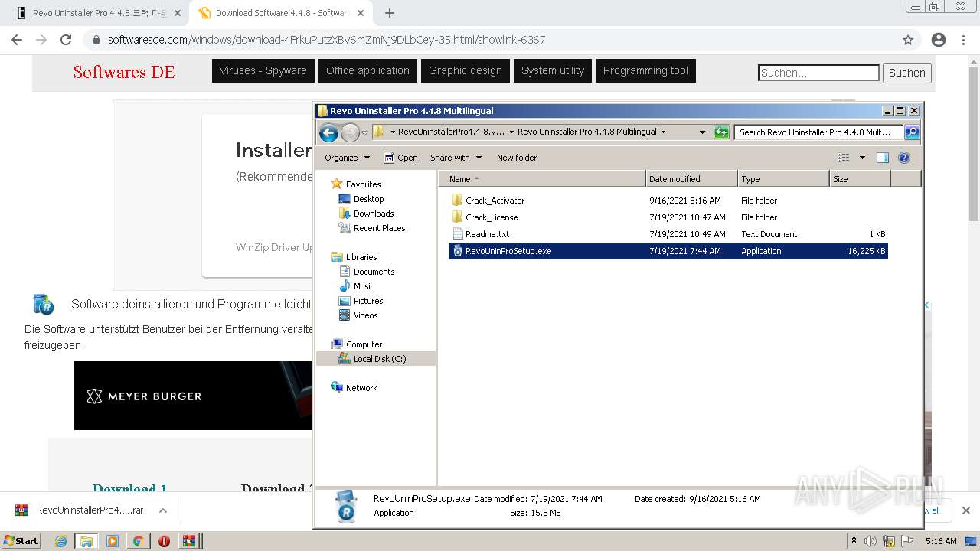Open System utility menu

(553, 70)
